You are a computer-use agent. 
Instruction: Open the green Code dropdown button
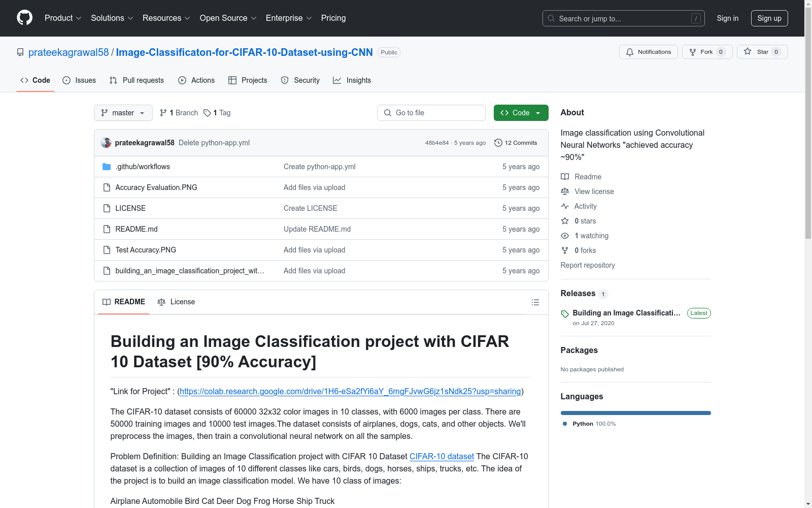click(x=521, y=113)
